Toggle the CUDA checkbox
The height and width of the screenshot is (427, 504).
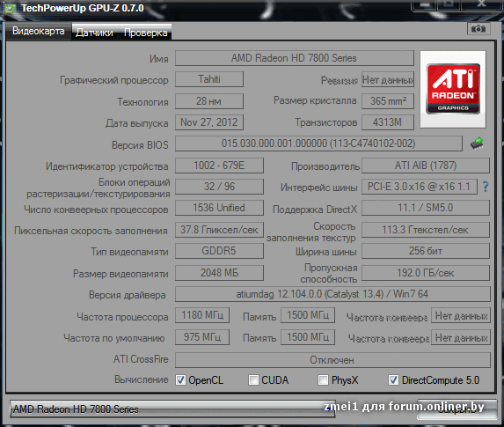click(253, 380)
